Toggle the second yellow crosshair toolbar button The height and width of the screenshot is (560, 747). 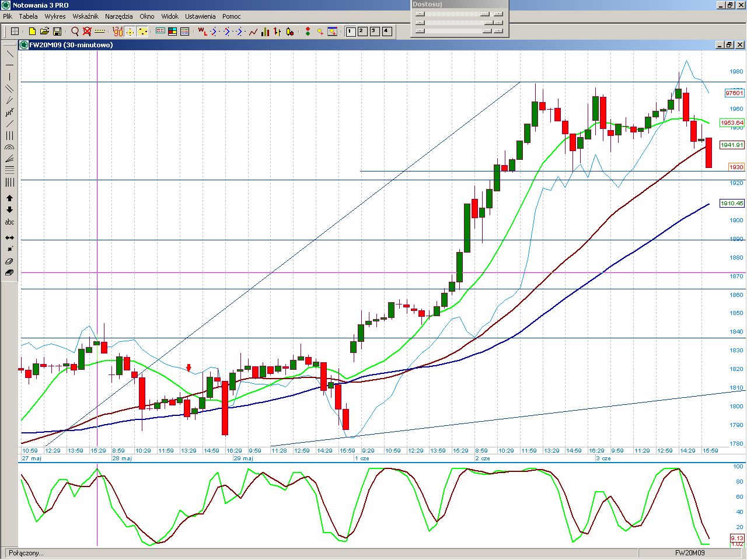(143, 32)
